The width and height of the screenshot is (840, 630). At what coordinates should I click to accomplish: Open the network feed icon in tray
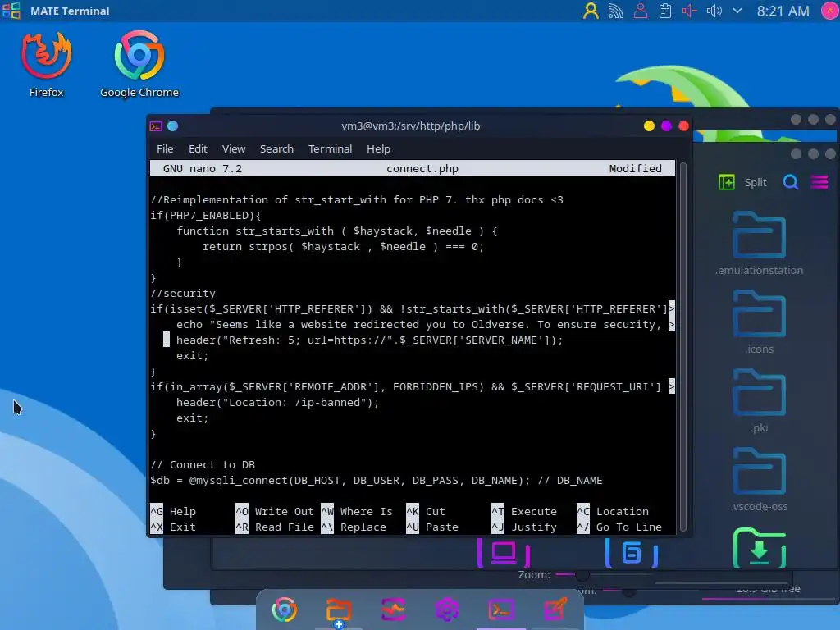point(615,11)
